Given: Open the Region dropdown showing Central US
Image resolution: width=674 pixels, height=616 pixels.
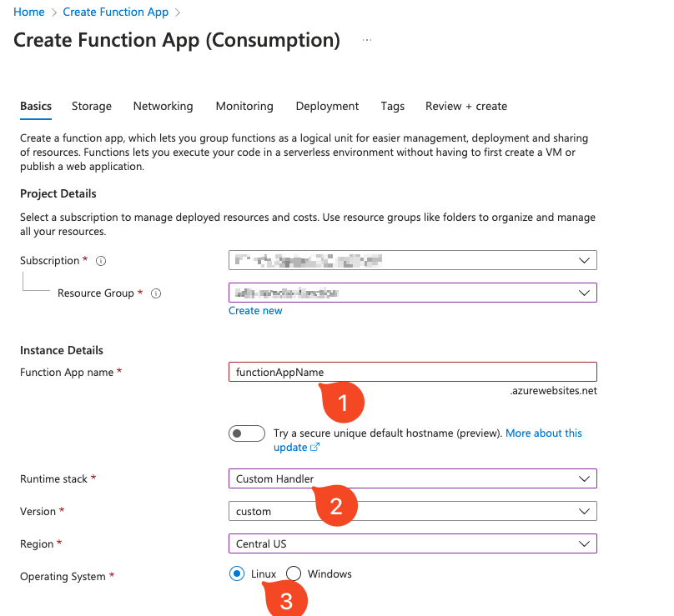Looking at the screenshot, I should tap(413, 543).
